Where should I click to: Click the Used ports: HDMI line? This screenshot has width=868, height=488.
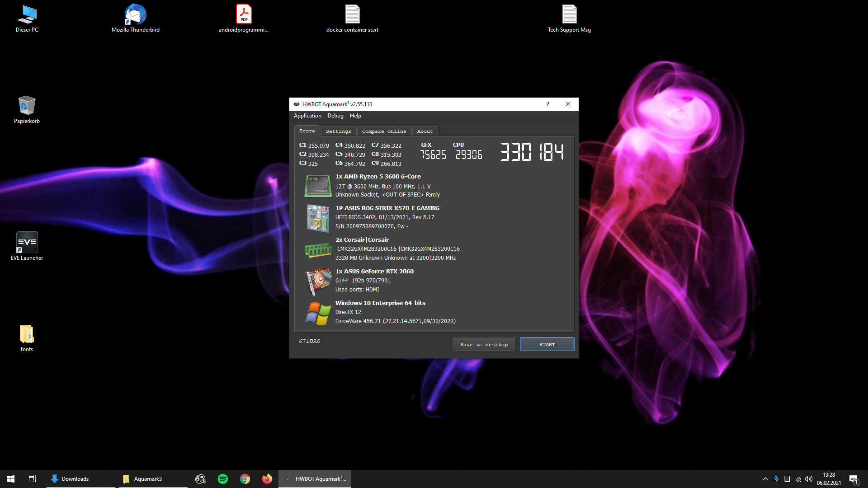tap(357, 290)
